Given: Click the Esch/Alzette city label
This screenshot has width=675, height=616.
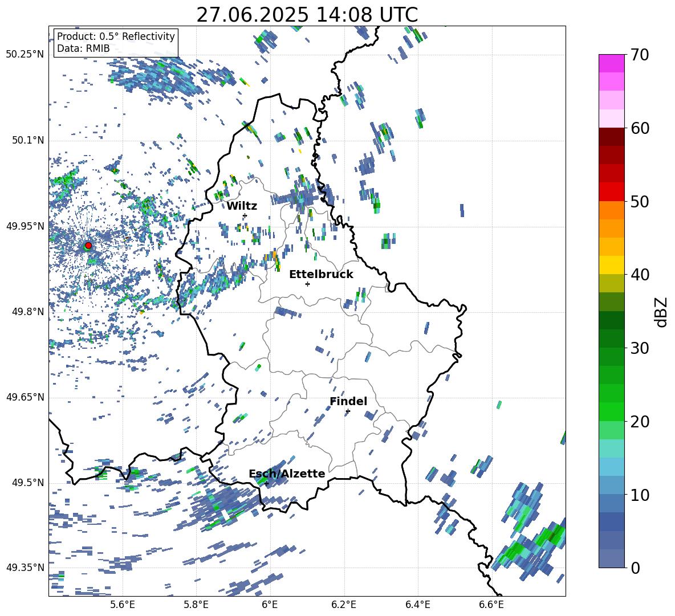Looking at the screenshot, I should [x=287, y=474].
